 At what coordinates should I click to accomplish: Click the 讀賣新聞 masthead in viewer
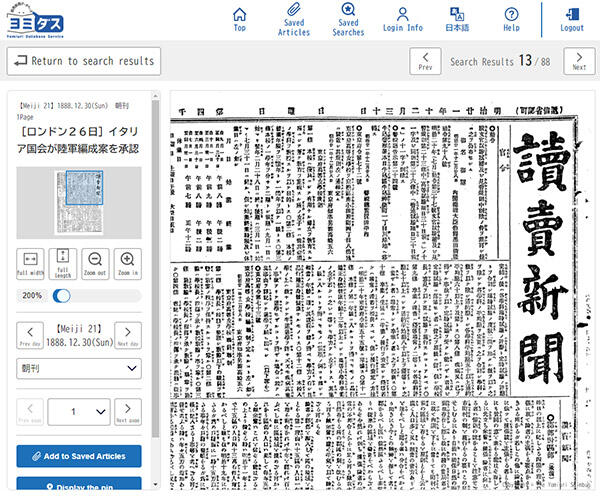click(541, 257)
